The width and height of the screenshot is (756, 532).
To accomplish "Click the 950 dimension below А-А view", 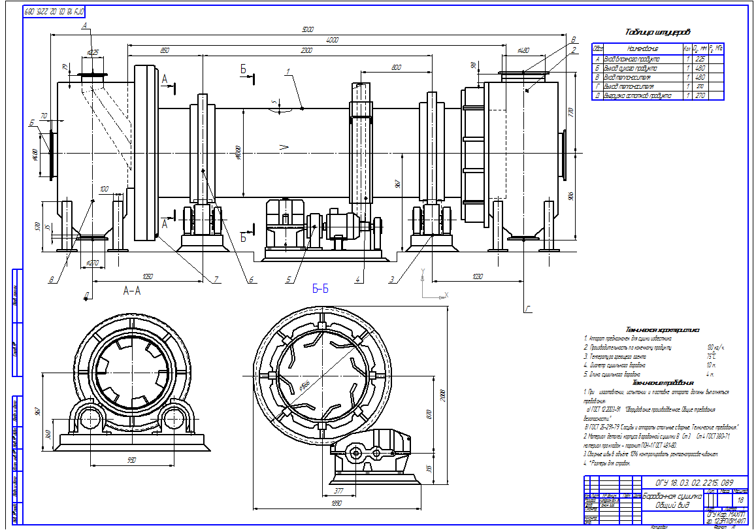I will [x=131, y=461].
